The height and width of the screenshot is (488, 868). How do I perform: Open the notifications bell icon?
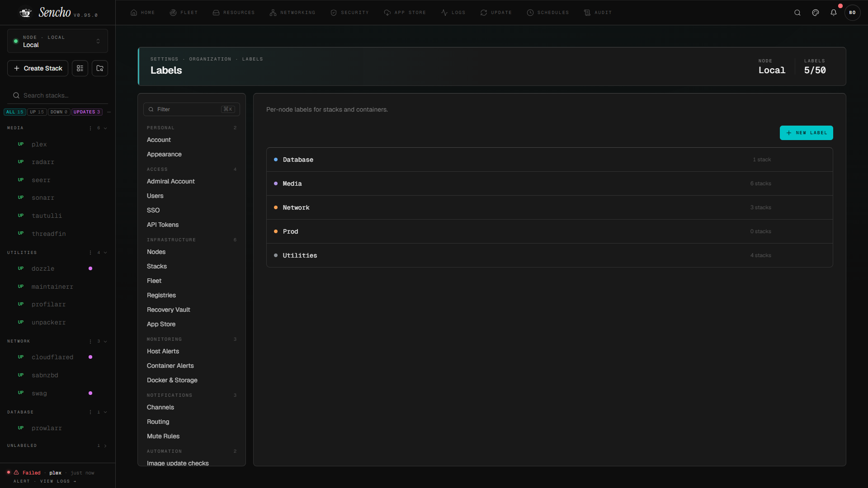[834, 13]
